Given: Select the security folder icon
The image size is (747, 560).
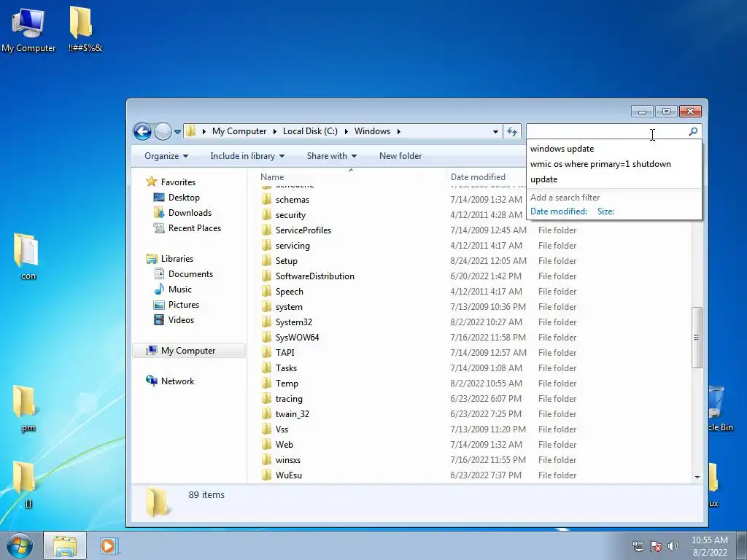Looking at the screenshot, I should click(x=267, y=215).
